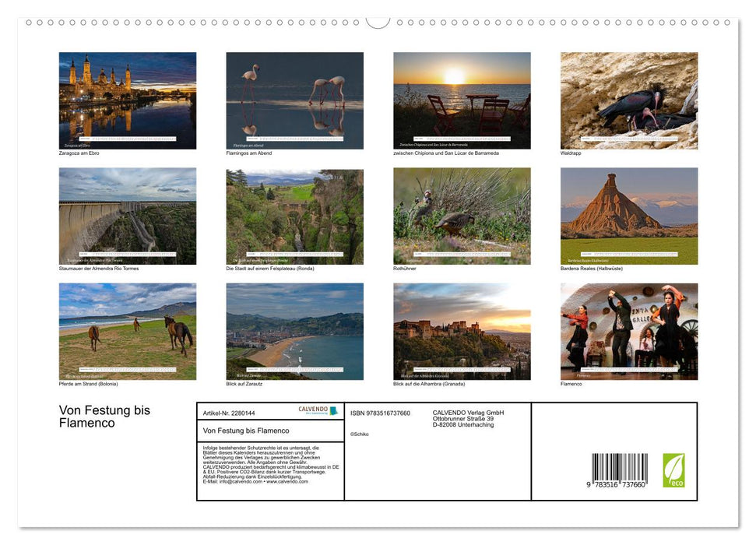The height and width of the screenshot is (545, 756).
Task: Select the Flamenco dancers picture
Action: click(x=629, y=331)
